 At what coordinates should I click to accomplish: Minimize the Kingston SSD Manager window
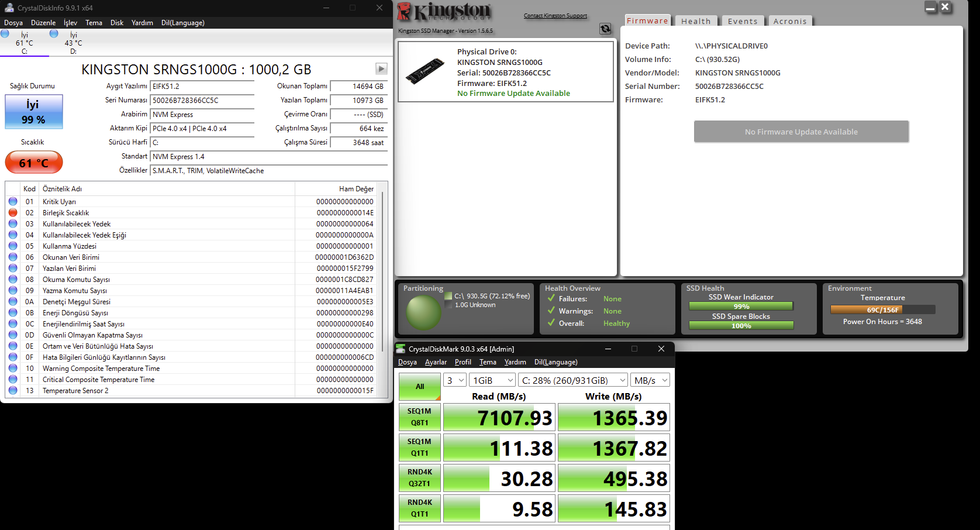[930, 7]
